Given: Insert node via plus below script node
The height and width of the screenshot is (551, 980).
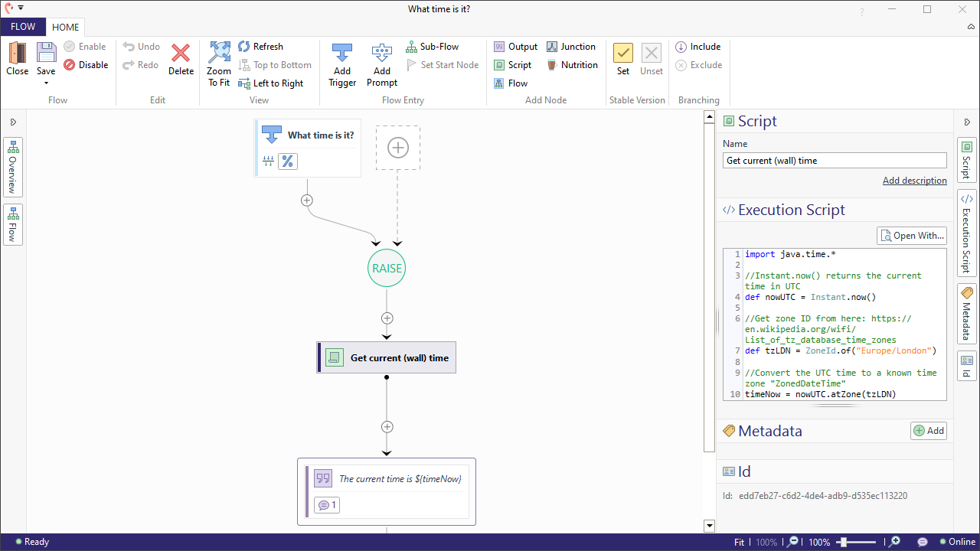Looking at the screenshot, I should (387, 427).
